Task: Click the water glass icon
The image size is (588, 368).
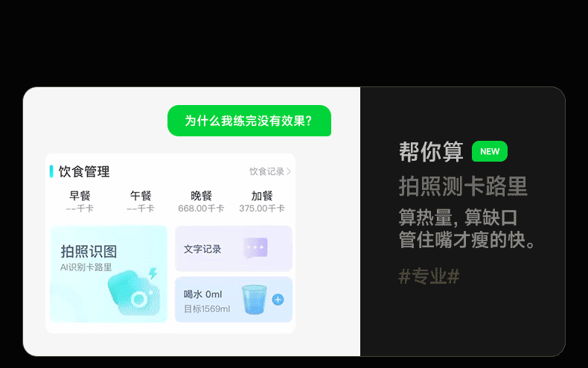Action: coord(255,299)
